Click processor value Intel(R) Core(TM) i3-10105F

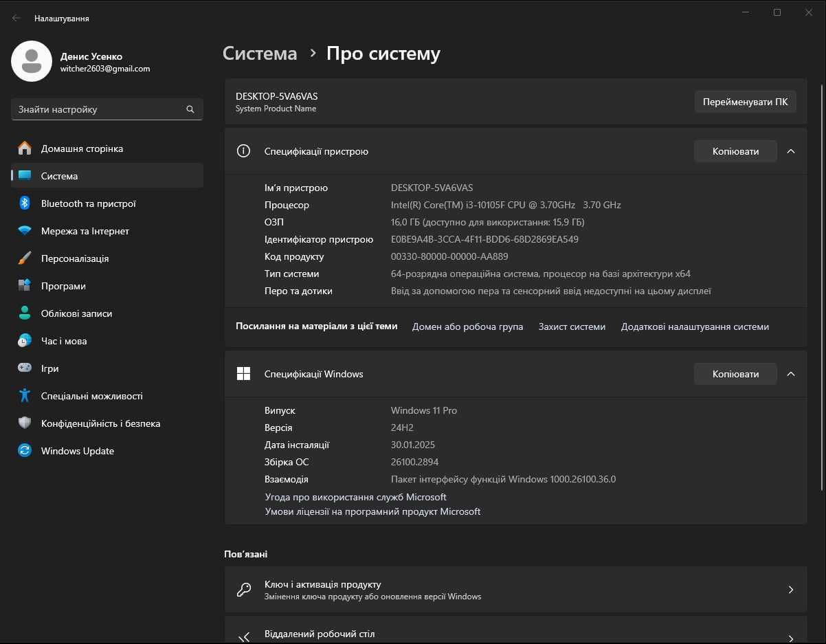tap(506, 205)
